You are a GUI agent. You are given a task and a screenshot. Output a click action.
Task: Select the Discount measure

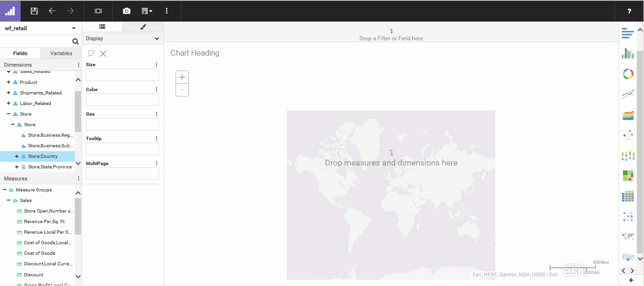(34, 275)
